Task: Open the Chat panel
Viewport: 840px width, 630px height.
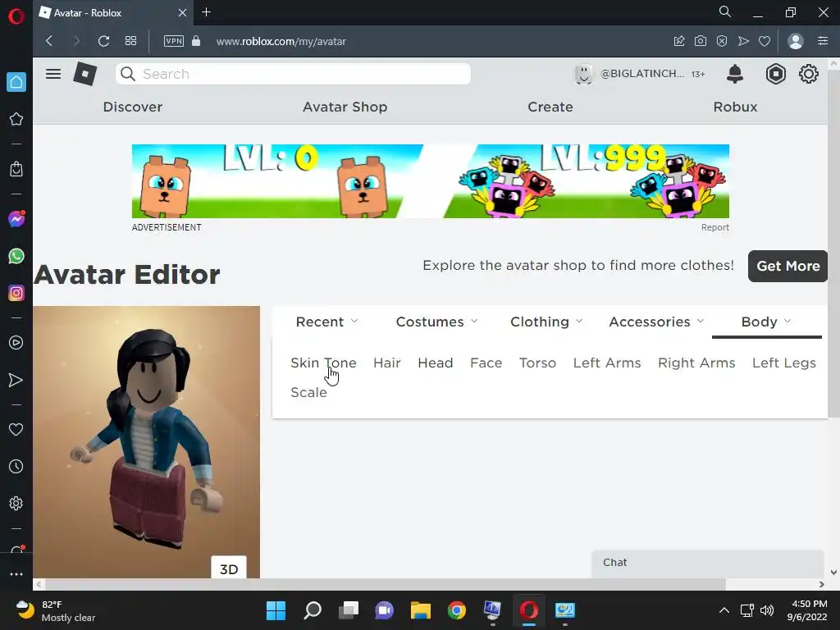Action: point(707,563)
